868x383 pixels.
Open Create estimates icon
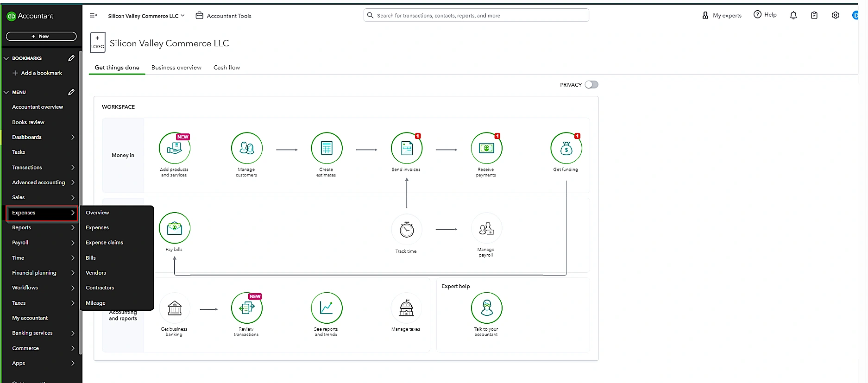(x=327, y=148)
